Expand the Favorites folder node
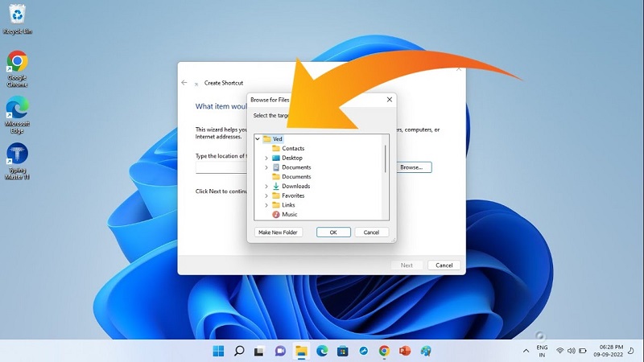Image resolution: width=644 pixels, height=362 pixels. (x=266, y=195)
